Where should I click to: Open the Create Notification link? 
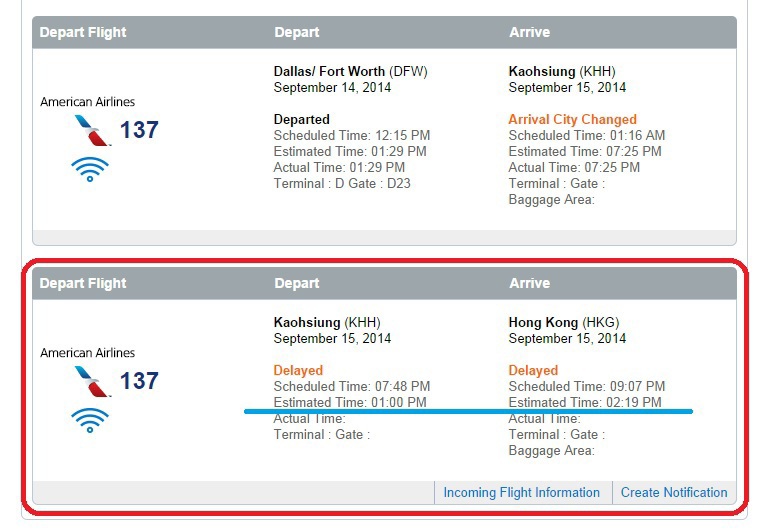pos(674,492)
